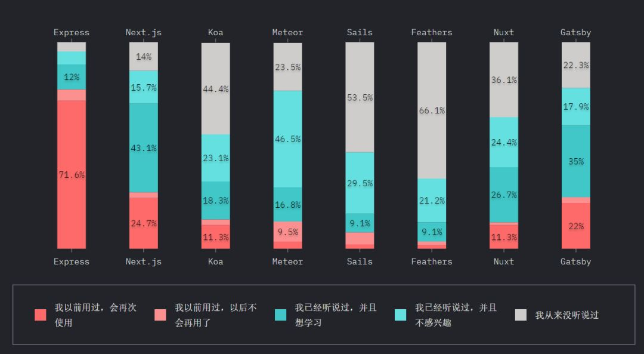Click the 12% segment in the Express bar

[x=72, y=77]
